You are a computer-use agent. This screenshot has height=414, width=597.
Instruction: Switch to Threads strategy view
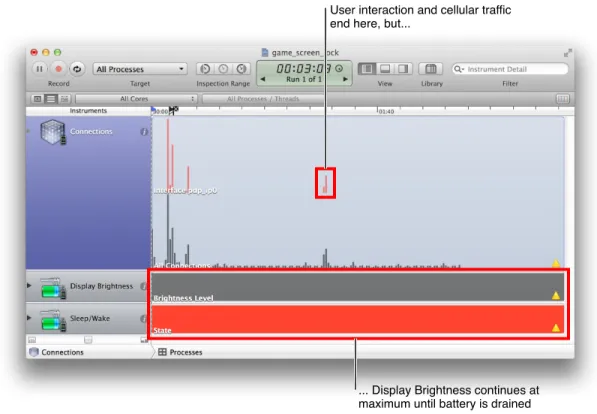pos(64,99)
